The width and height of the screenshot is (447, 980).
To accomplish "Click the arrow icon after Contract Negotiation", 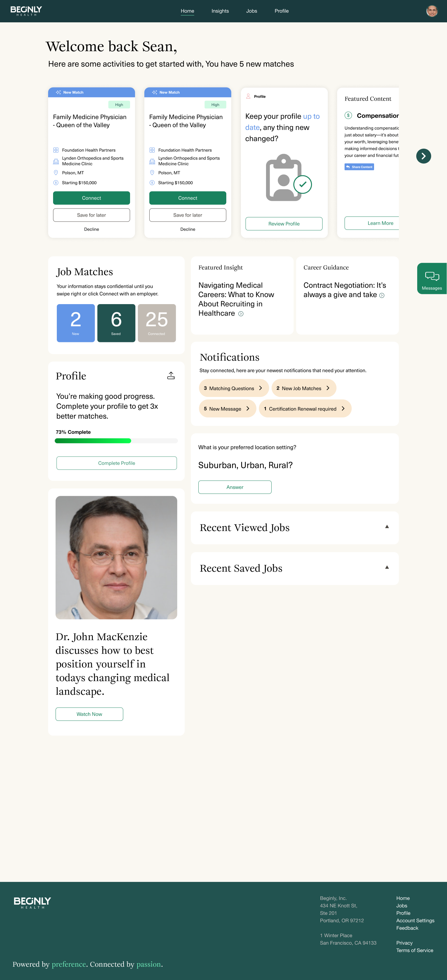I will (382, 295).
